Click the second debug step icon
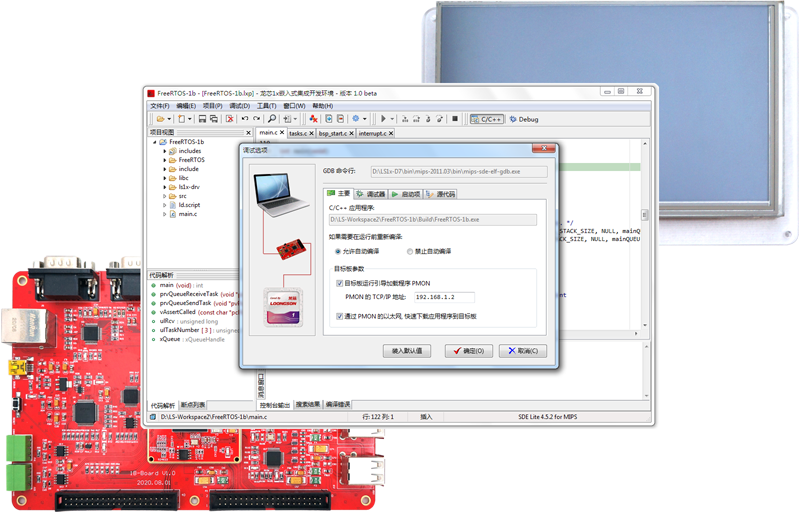This screenshot has height=512, width=800. [416, 119]
